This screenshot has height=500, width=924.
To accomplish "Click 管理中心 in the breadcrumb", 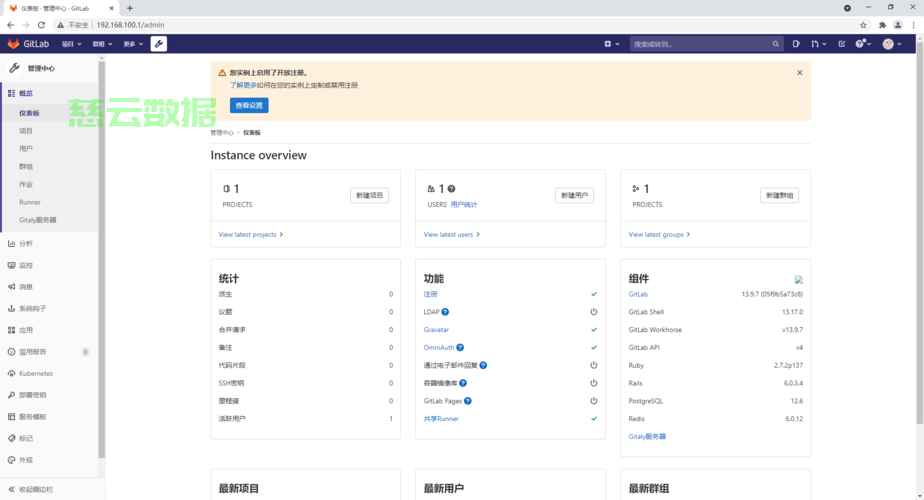I will pyautogui.click(x=222, y=133).
